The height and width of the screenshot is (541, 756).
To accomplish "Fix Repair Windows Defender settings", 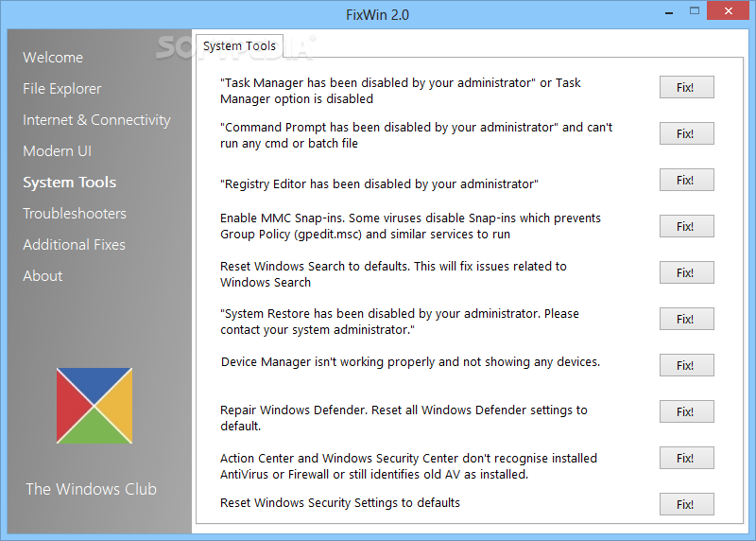I will (x=687, y=411).
